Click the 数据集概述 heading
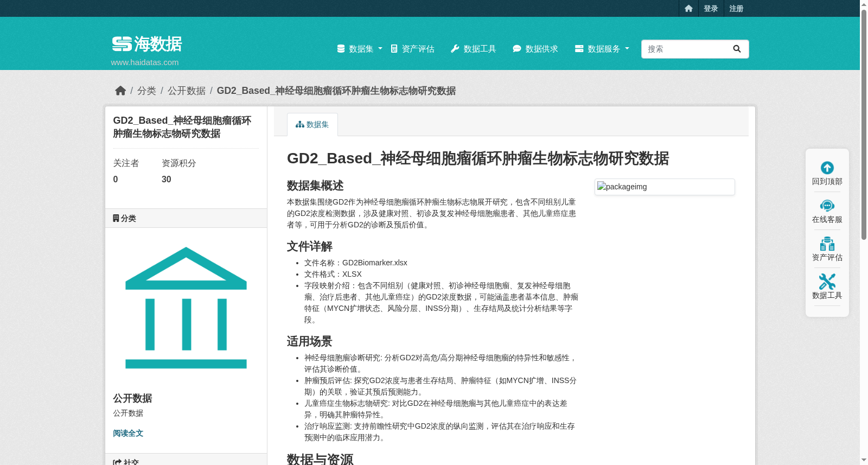Screen dimensions: 868x465 315,186
